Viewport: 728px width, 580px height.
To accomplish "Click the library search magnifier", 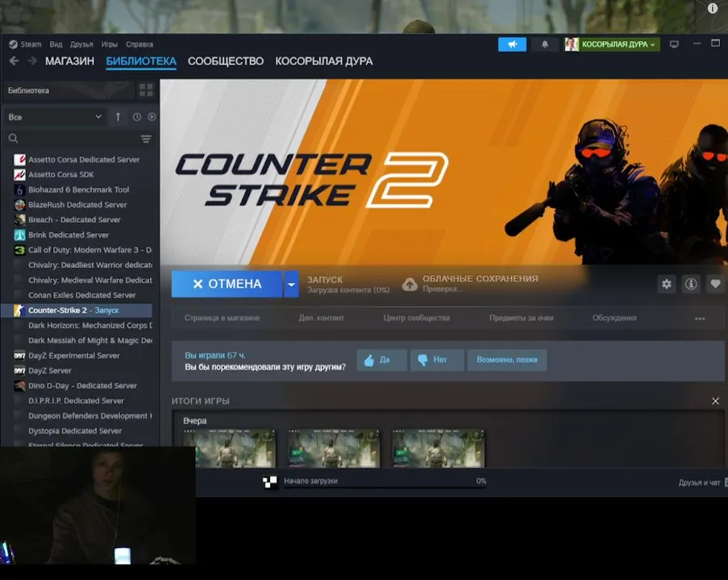I will [14, 139].
